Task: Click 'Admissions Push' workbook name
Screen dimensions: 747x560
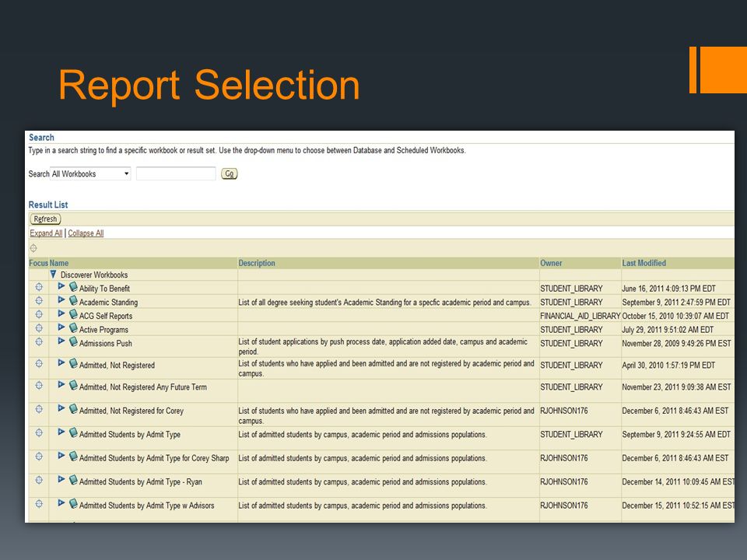Action: click(105, 343)
